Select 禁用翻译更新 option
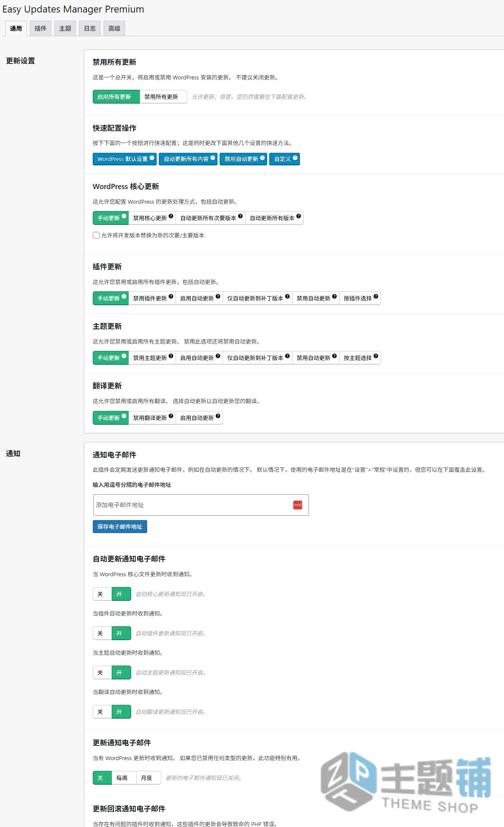The width and height of the screenshot is (504, 827). point(152,418)
